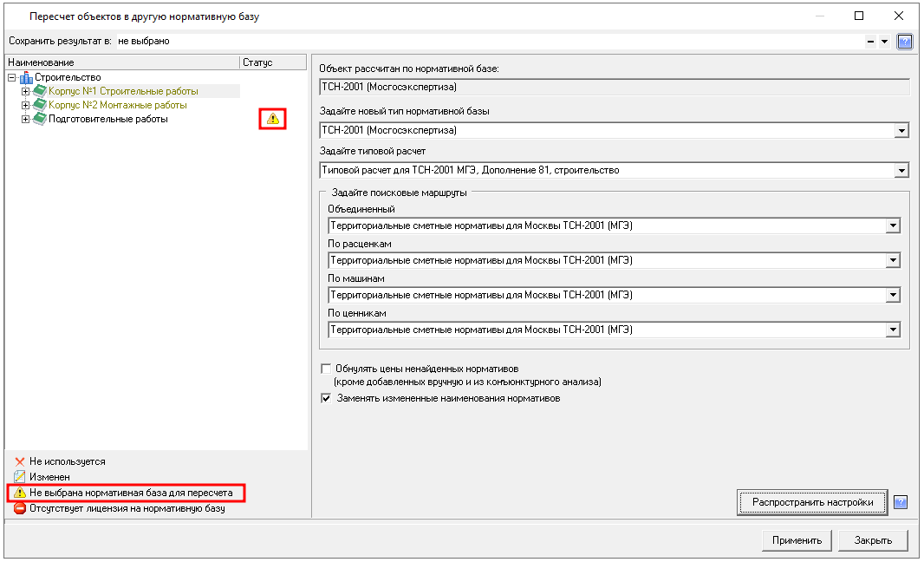Enable 'Обнулять цены ненайденных нормативов' checkbox
The width and height of the screenshot is (924, 562).
(x=326, y=369)
